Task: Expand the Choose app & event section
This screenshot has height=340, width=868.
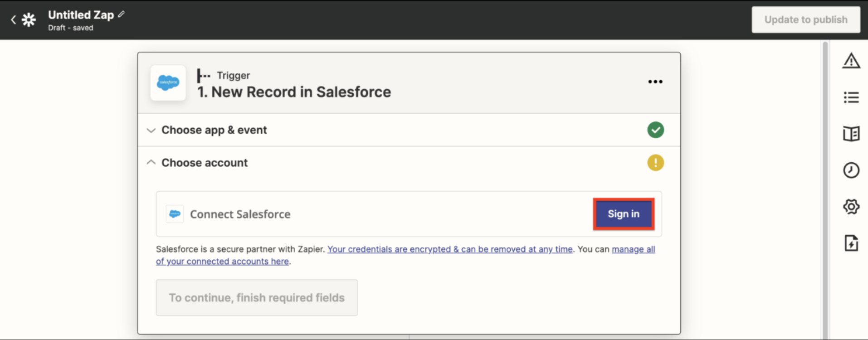Action: pyautogui.click(x=409, y=130)
